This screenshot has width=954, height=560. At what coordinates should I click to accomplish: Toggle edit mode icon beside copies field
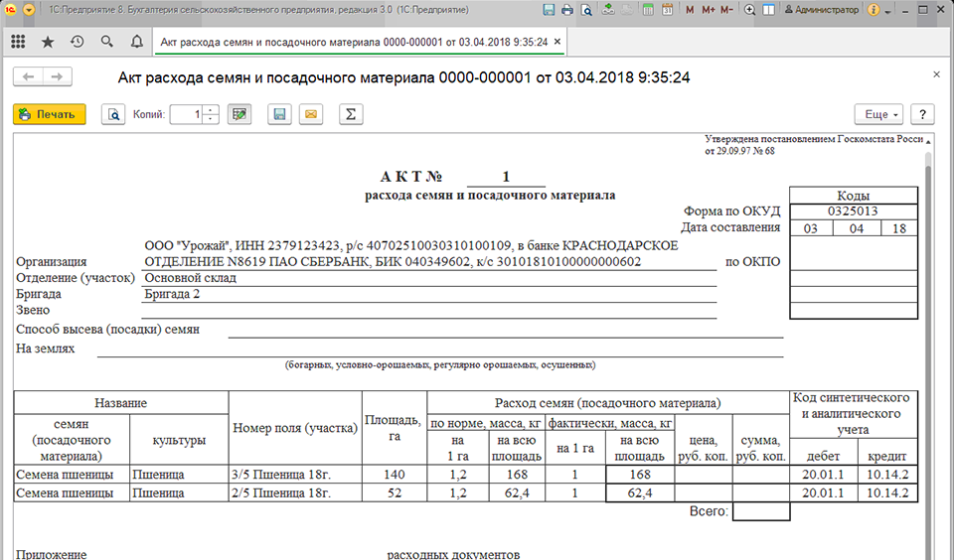click(239, 114)
